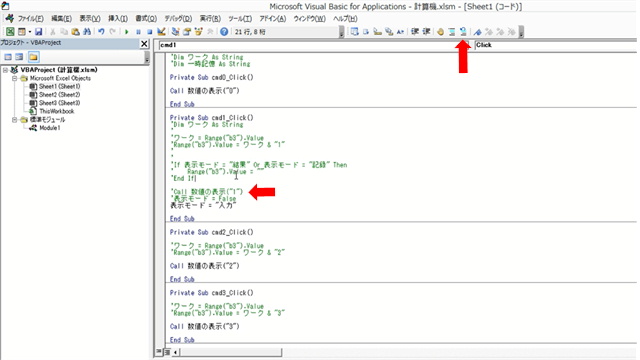Paste from clipboard in toolbar
640x360 pixels.
76,31
